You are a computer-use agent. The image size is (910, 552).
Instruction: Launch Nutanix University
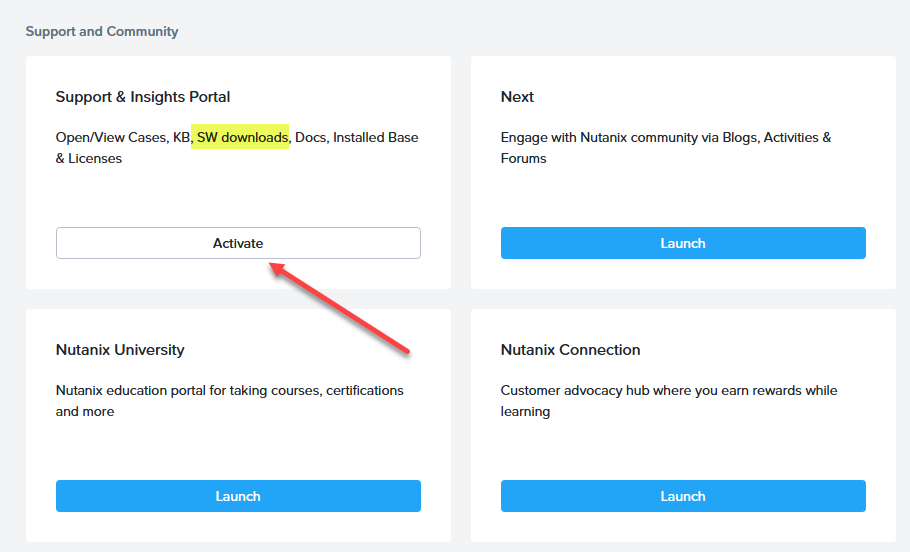(238, 496)
